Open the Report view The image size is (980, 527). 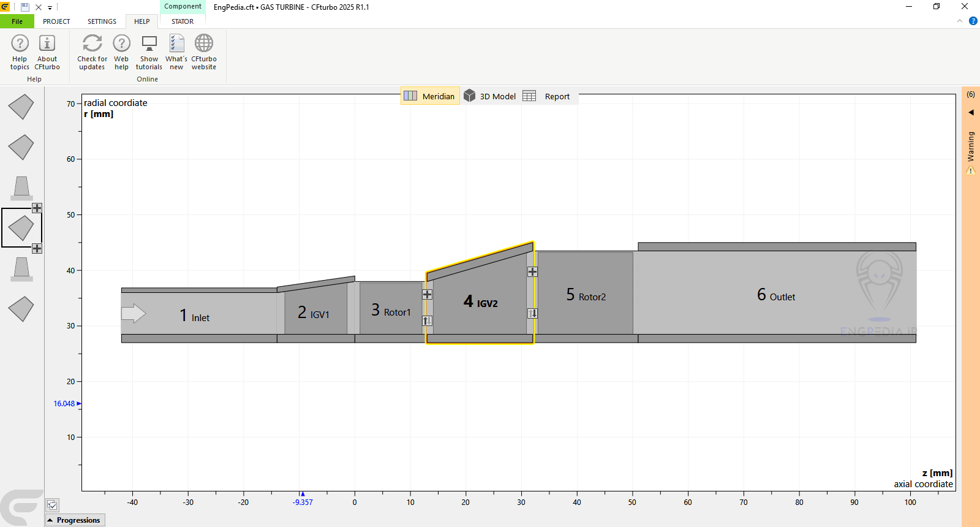[547, 96]
